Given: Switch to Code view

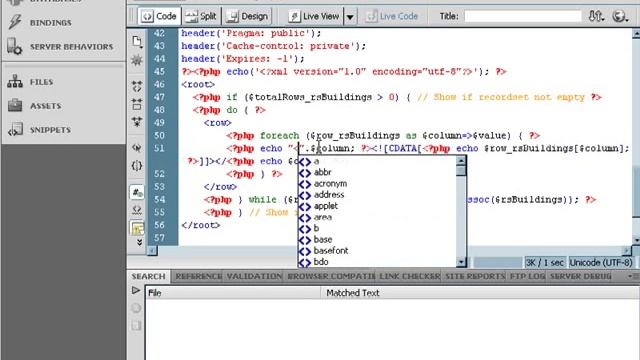Looking at the screenshot, I should (x=159, y=16).
